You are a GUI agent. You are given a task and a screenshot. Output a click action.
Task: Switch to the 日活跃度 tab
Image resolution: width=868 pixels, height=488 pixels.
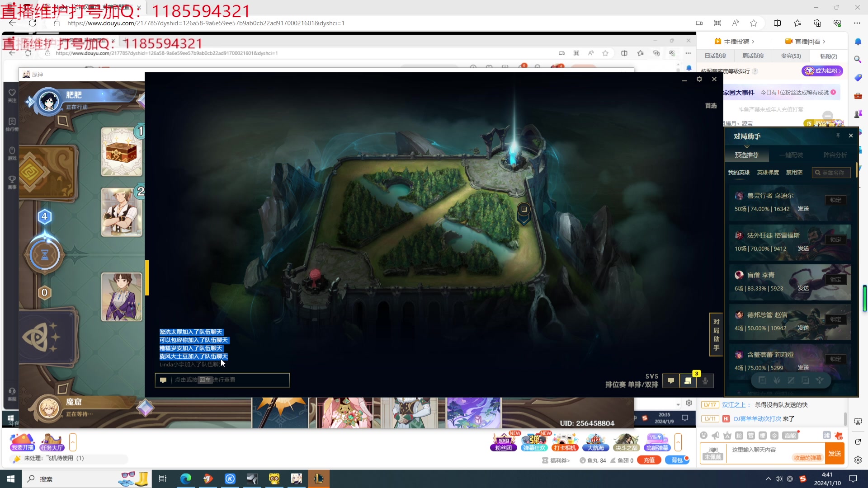716,56
